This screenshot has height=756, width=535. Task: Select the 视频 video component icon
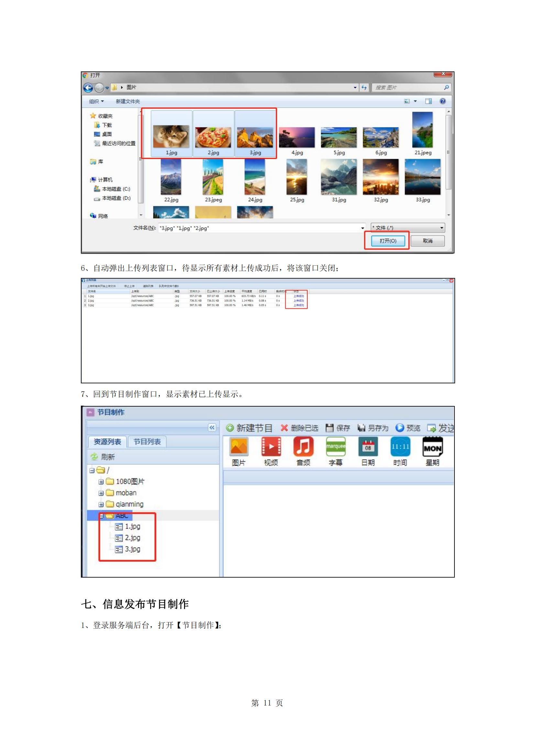271,447
